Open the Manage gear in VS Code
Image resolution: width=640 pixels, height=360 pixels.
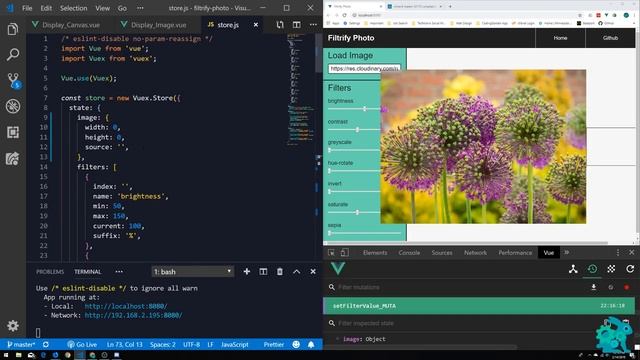click(x=13, y=325)
